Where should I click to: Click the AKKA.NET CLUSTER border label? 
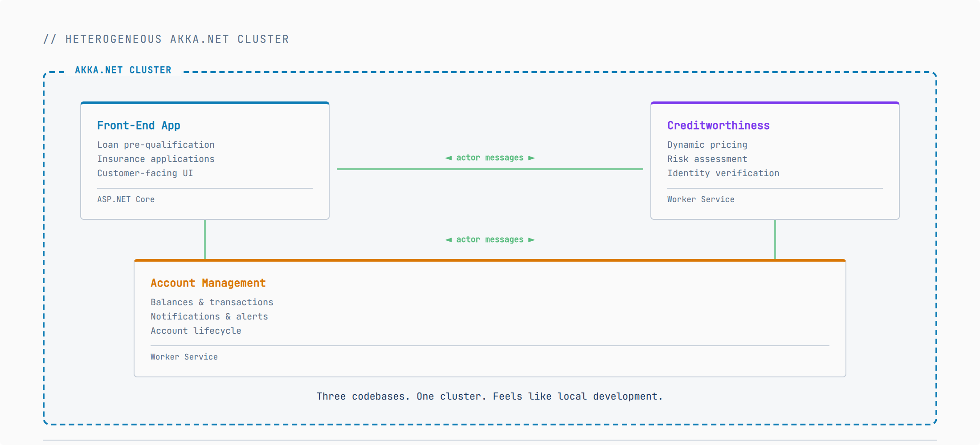(123, 70)
